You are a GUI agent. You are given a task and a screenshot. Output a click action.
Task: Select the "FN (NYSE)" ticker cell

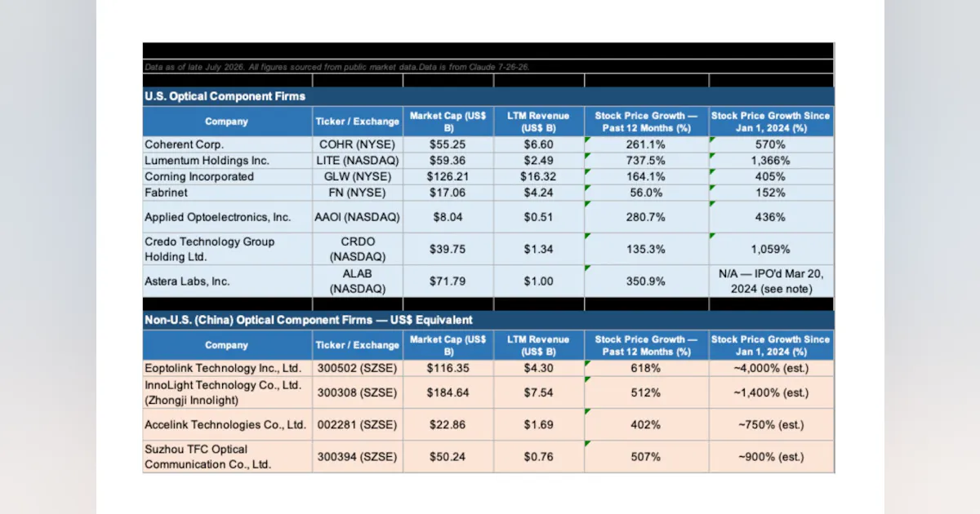click(x=358, y=193)
